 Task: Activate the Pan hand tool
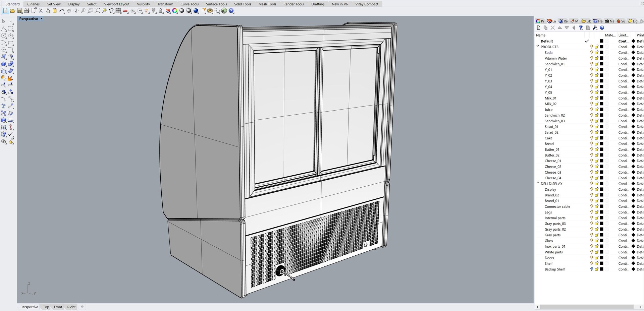[69, 11]
